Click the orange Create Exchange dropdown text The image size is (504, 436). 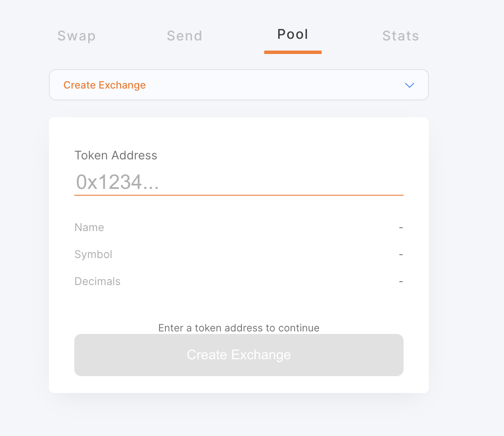point(104,85)
